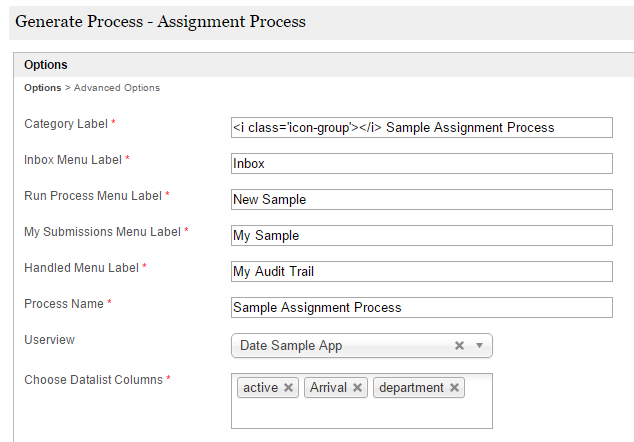634x442 pixels.
Task: Remove the 'department' column tag
Action: 455,388
